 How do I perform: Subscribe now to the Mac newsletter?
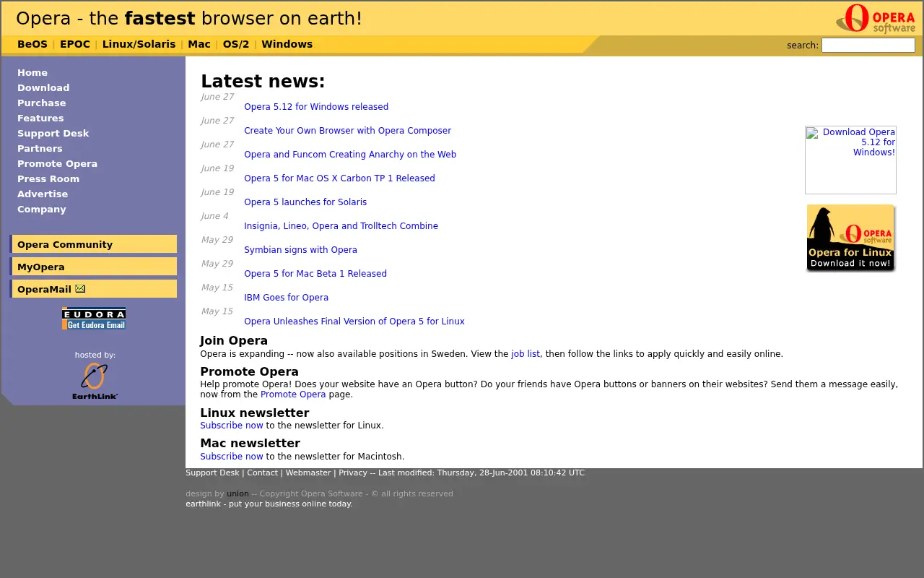[232, 457]
